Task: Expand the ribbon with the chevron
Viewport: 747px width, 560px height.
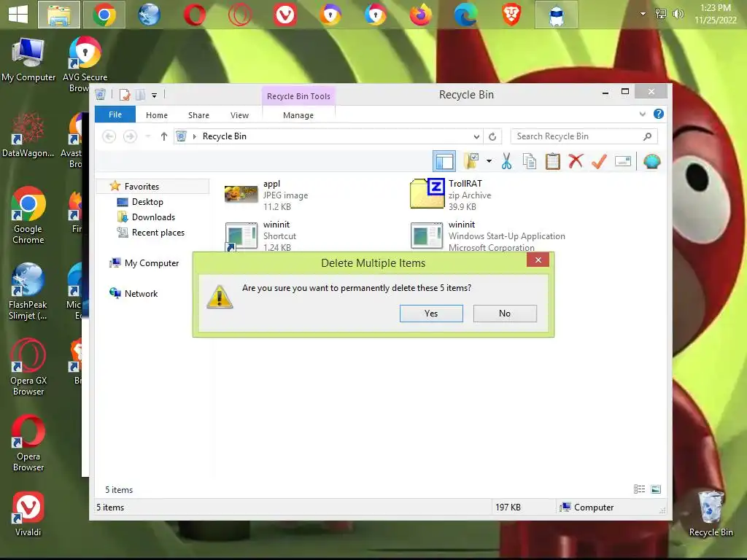Action: point(643,114)
